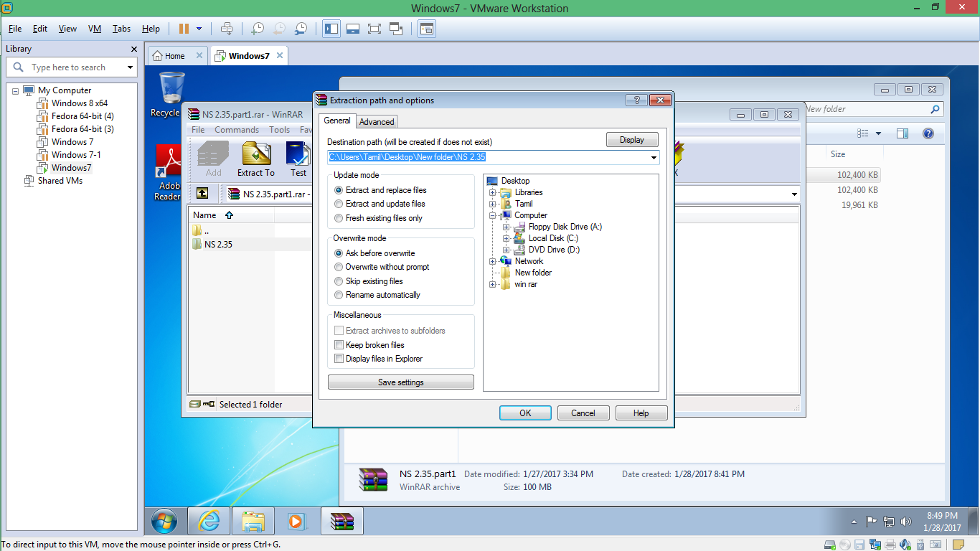980x551 pixels.
Task: Open WinRAR from the taskbar
Action: (341, 521)
